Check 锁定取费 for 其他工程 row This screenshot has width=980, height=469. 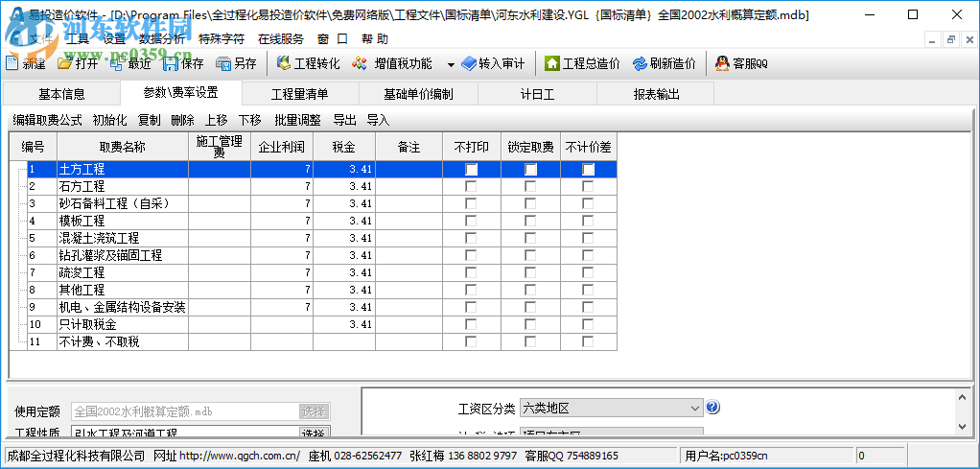point(530,291)
